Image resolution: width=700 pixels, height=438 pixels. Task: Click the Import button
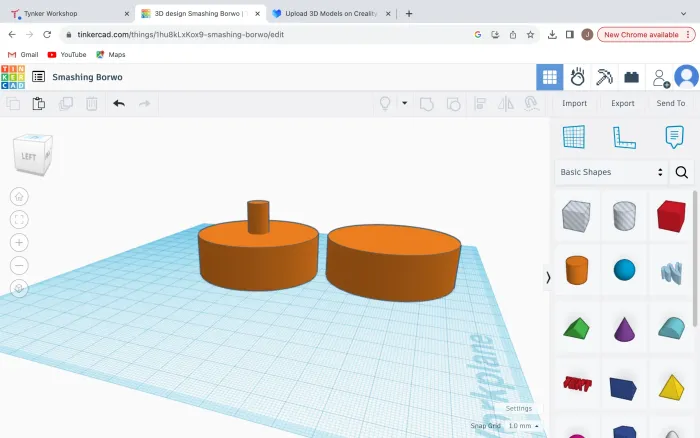574,103
